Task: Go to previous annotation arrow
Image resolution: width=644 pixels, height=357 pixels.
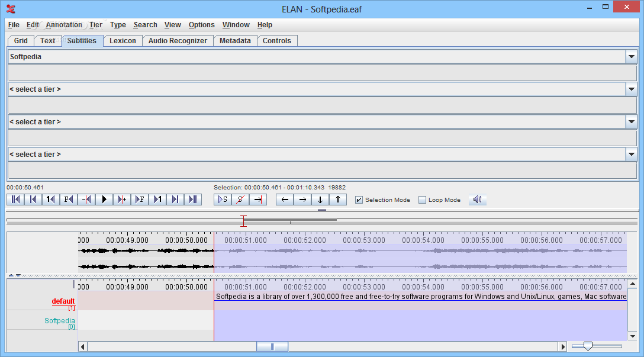Action: (x=285, y=200)
